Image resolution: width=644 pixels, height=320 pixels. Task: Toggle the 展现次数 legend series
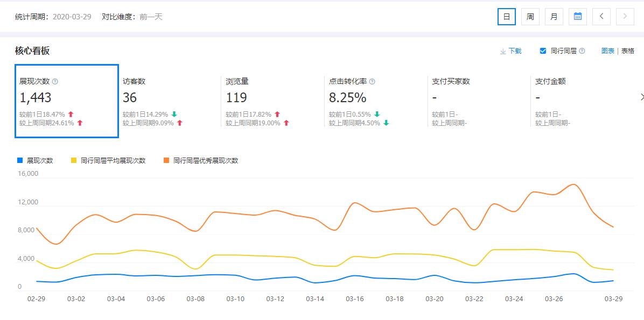click(36, 160)
